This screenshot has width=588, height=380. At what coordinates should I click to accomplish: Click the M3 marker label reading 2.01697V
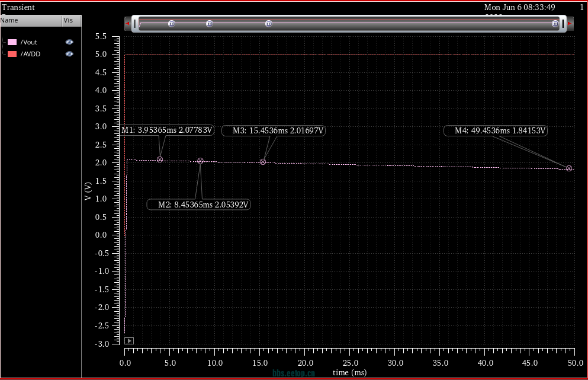tap(274, 131)
